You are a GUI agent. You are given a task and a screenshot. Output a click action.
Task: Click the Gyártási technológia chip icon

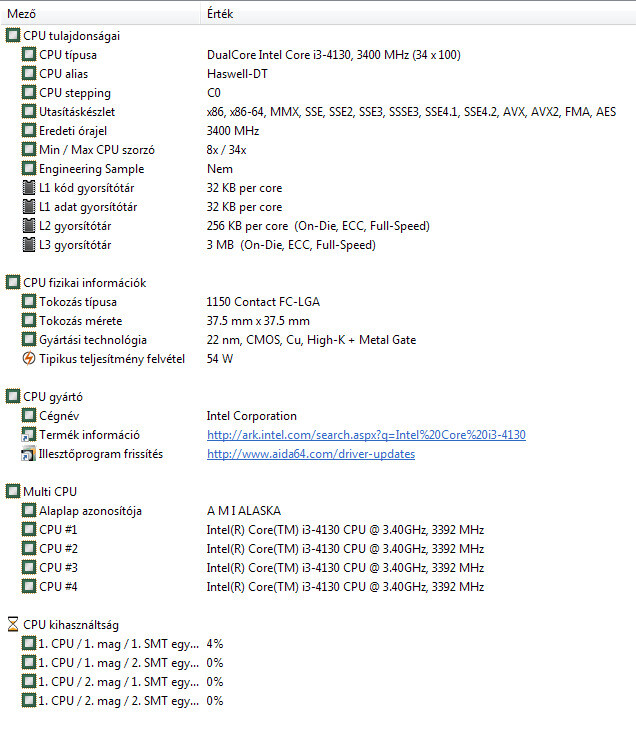(29, 340)
